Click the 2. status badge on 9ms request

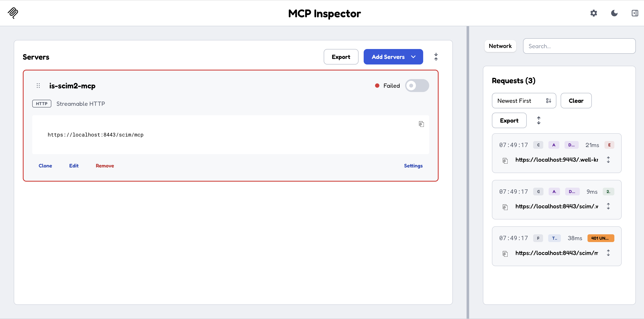click(x=608, y=192)
